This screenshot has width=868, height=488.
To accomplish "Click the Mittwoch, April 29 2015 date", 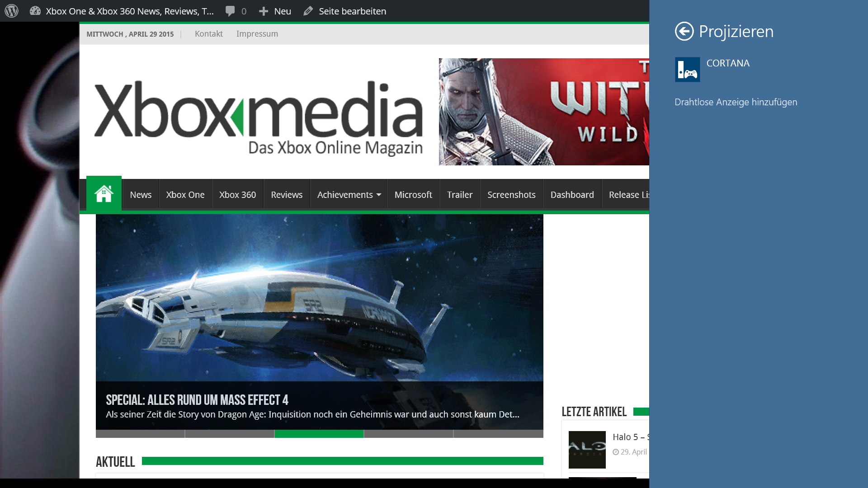I will tap(130, 34).
